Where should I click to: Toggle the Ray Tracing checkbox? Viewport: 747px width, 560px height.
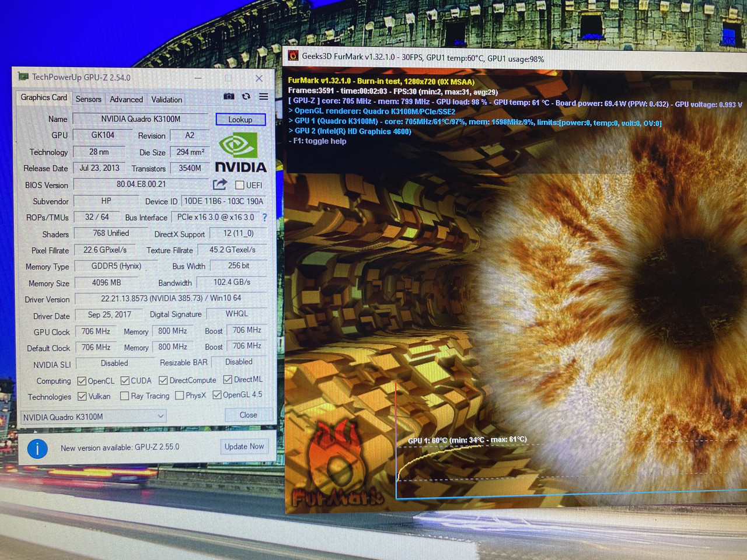click(x=124, y=396)
